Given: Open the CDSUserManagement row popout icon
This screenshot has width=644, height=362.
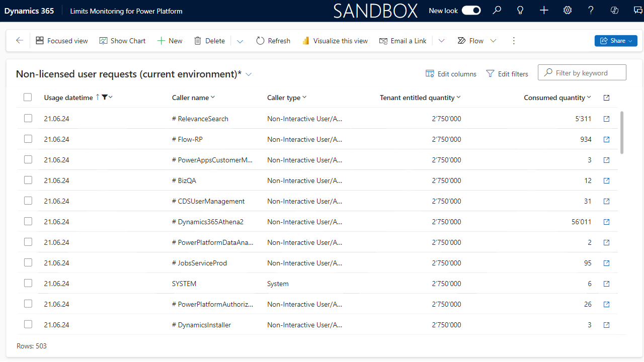Looking at the screenshot, I should click(606, 201).
